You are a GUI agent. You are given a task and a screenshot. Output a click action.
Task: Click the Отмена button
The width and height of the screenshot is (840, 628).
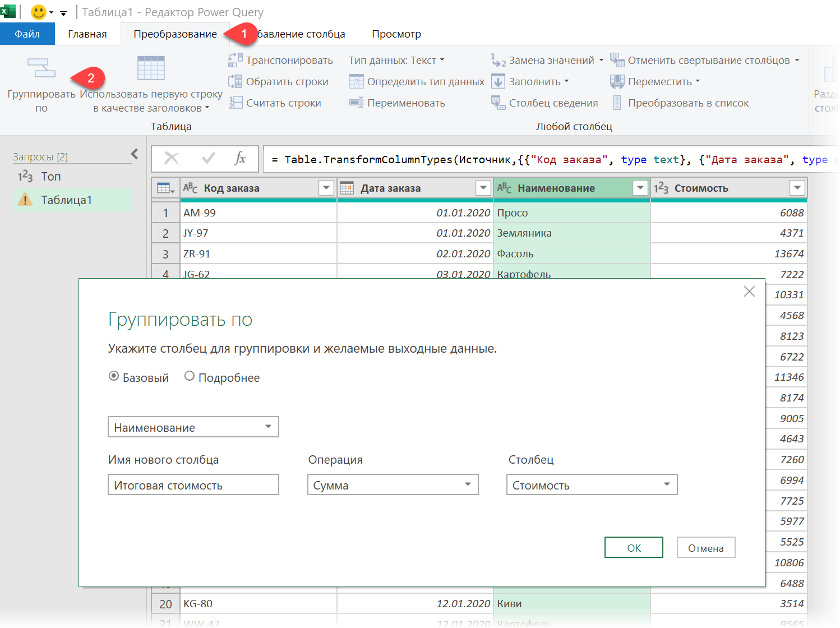[706, 548]
